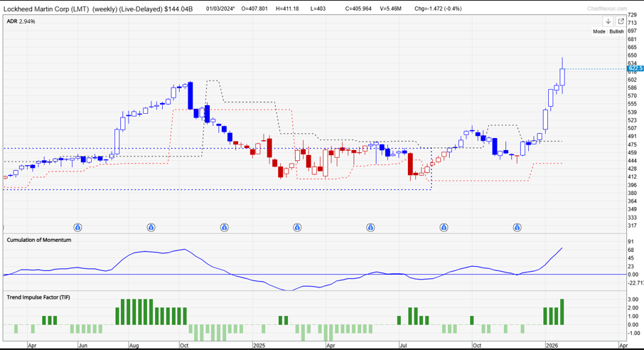This screenshot has height=350, width=644.
Task: Click the dividend marker for March 2025
Action: [297, 227]
